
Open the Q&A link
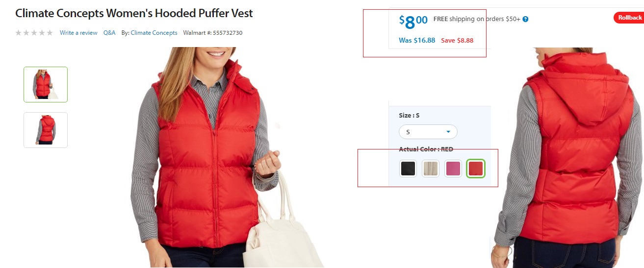[109, 33]
